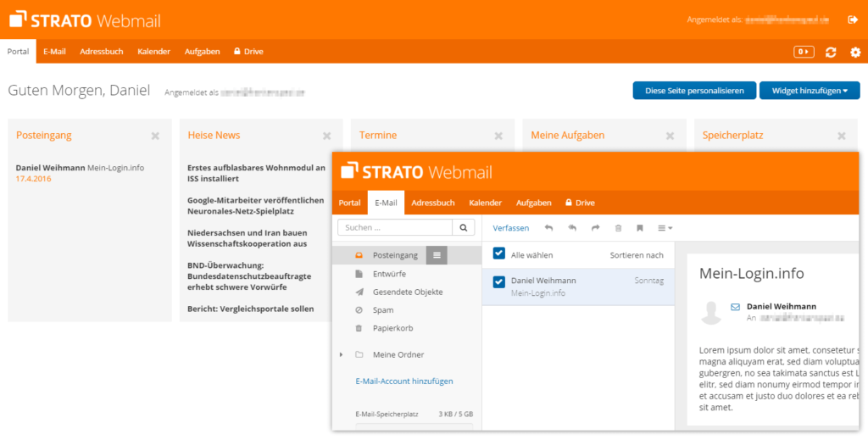The width and height of the screenshot is (868, 440).
Task: Open the more actions hamburger dropdown in toolbar
Action: 665,228
